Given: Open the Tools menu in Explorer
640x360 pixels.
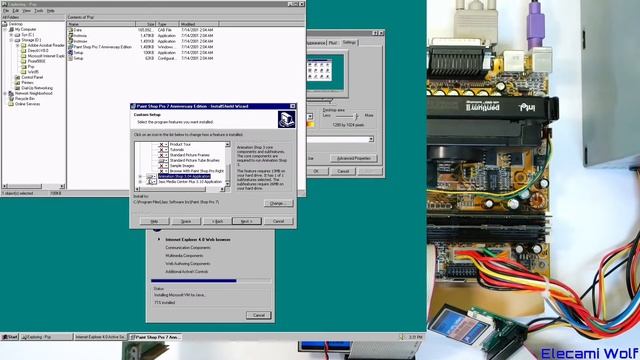Looking at the screenshot, I should click(39, 11).
